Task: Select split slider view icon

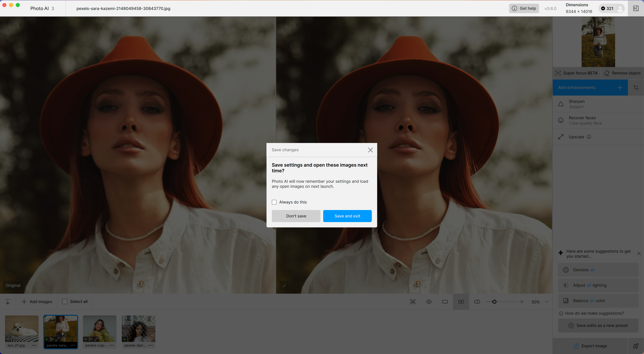Action: coord(477,302)
